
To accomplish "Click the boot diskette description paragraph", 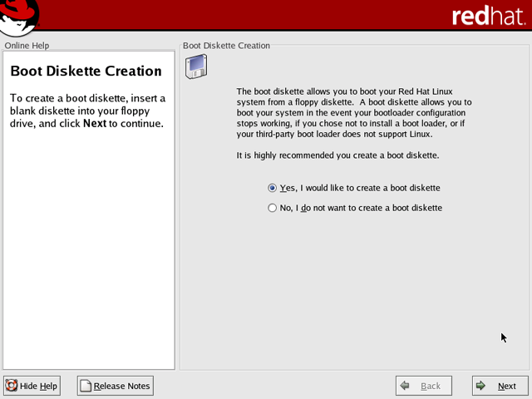I will click(353, 112).
